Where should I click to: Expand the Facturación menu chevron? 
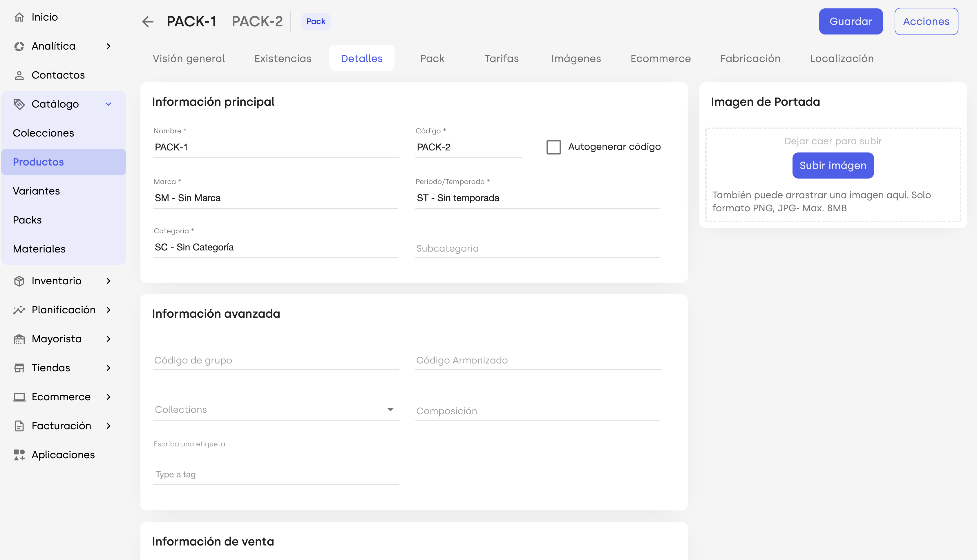click(x=108, y=426)
